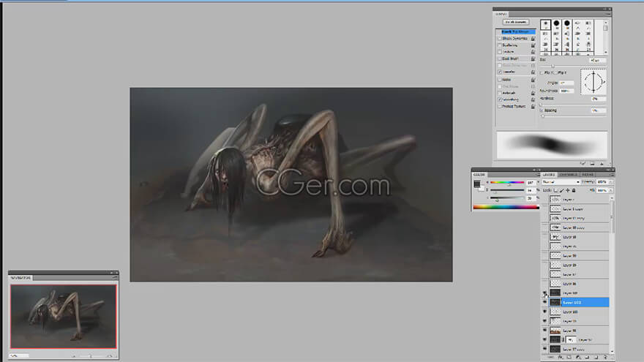Click the Brush Presets button
The height and width of the screenshot is (362, 644).
[516, 22]
